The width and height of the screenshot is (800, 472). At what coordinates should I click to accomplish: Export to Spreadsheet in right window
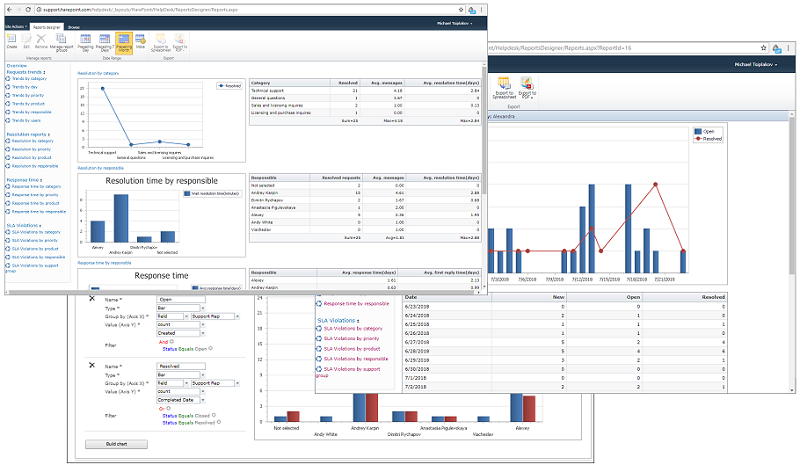pos(504,88)
